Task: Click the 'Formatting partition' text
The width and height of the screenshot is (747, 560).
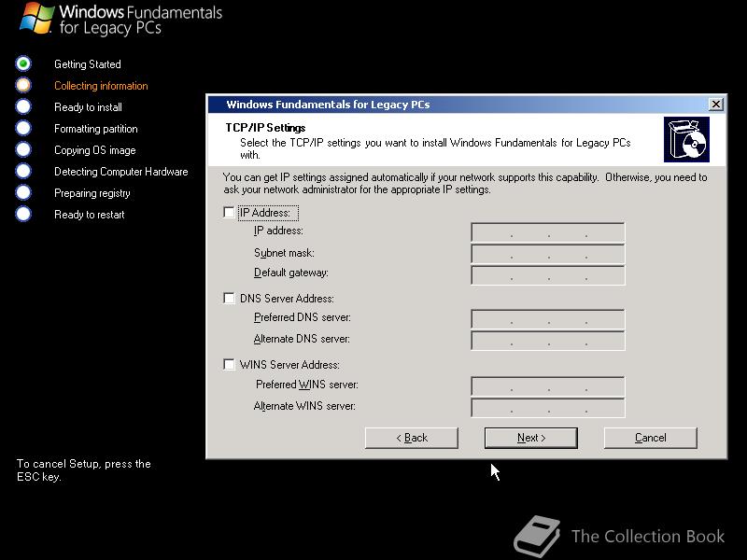Action: coord(96,129)
